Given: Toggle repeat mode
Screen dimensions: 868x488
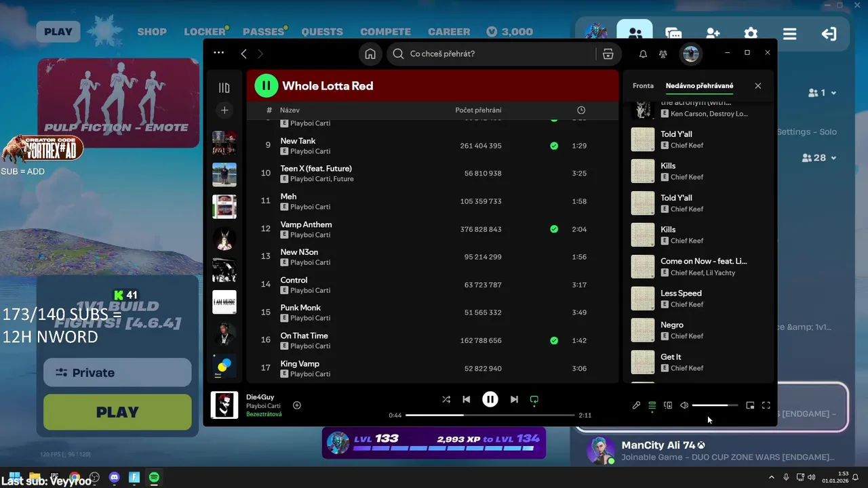Looking at the screenshot, I should (534, 400).
